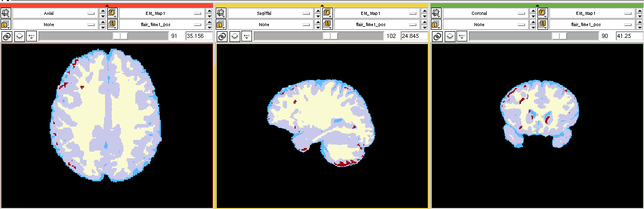The image size is (644, 209).
Task: Click the foreground layer F icon in Axial panel
Action: pos(112,13)
